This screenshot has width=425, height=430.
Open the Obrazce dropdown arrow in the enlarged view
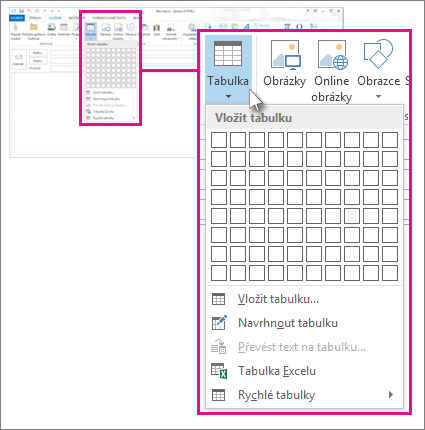coord(378,97)
